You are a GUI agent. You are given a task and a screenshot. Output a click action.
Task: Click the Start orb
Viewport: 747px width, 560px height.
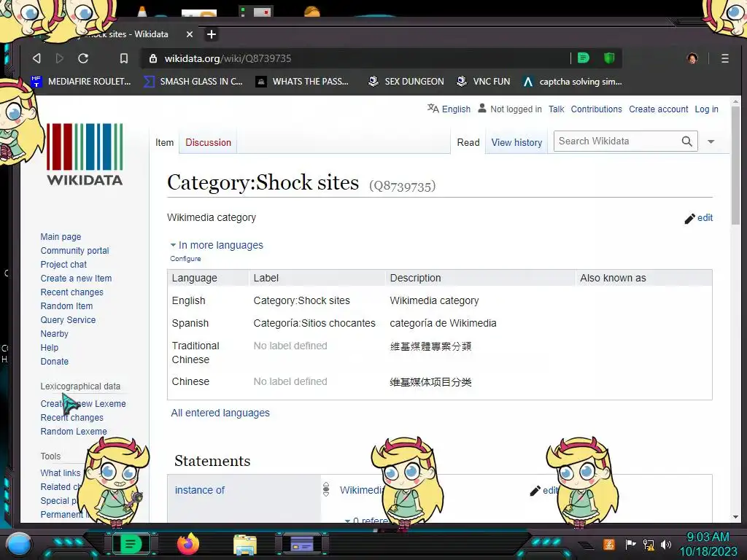pos(19,544)
